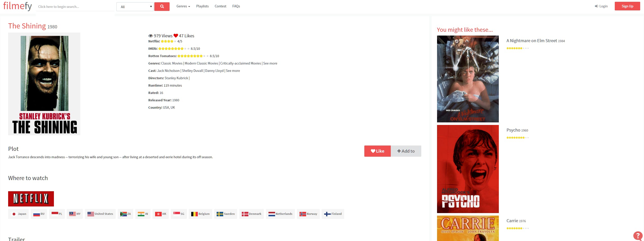This screenshot has height=241, width=644.
Task: Click the Sweden flag button
Action: click(226, 214)
